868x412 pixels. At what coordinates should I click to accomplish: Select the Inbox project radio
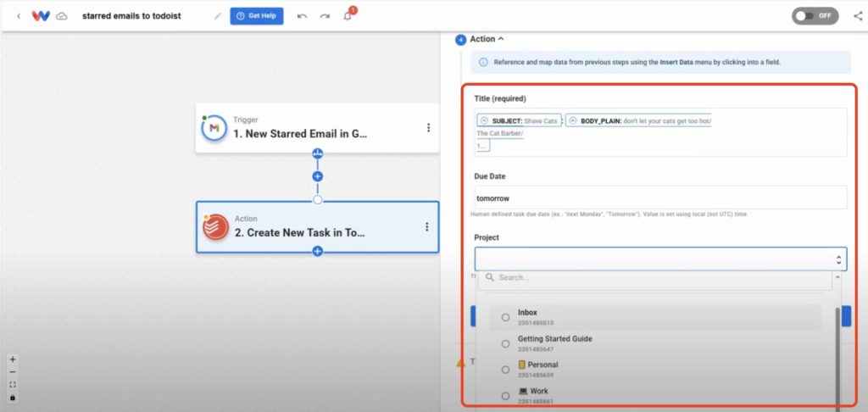(505, 317)
